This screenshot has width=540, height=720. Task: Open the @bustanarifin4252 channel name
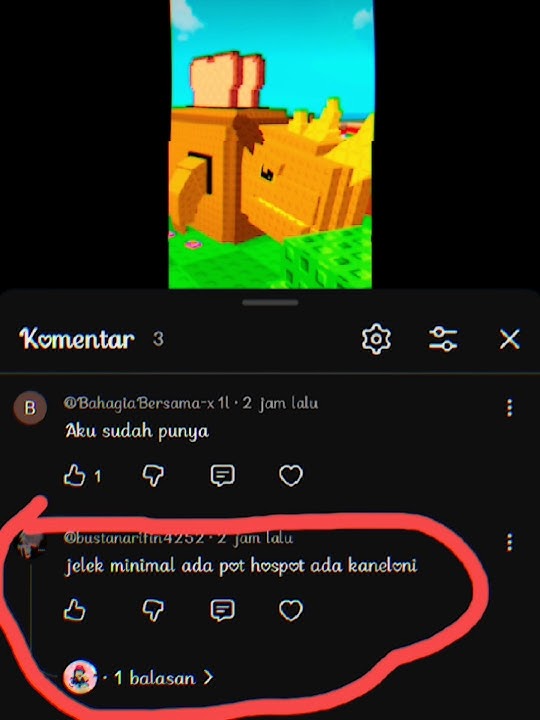[x=134, y=538]
